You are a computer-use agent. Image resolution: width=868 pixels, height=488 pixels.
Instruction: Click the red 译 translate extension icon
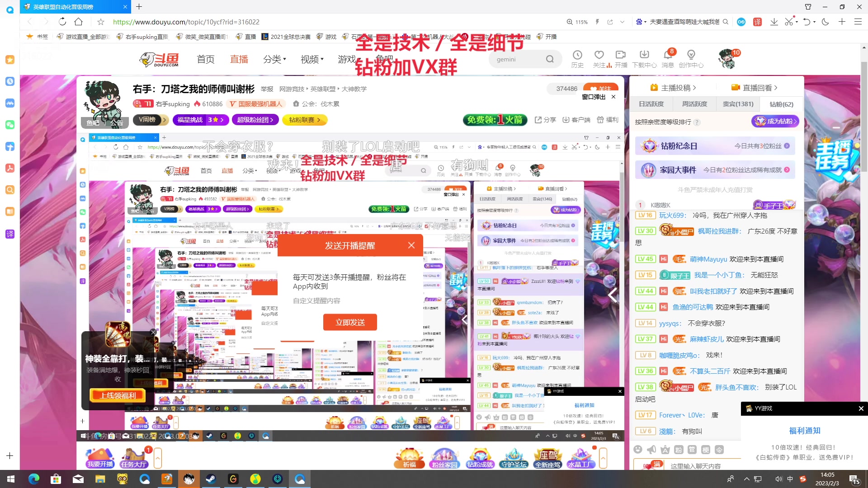[758, 22]
